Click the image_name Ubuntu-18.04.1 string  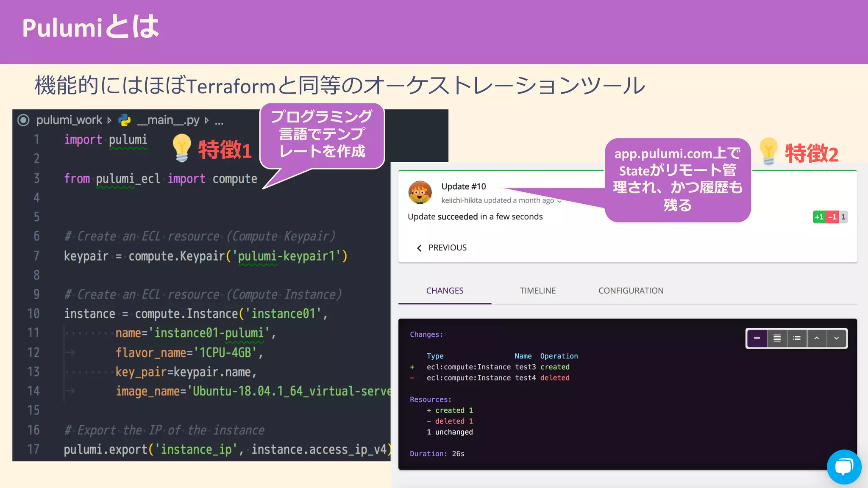click(x=289, y=391)
